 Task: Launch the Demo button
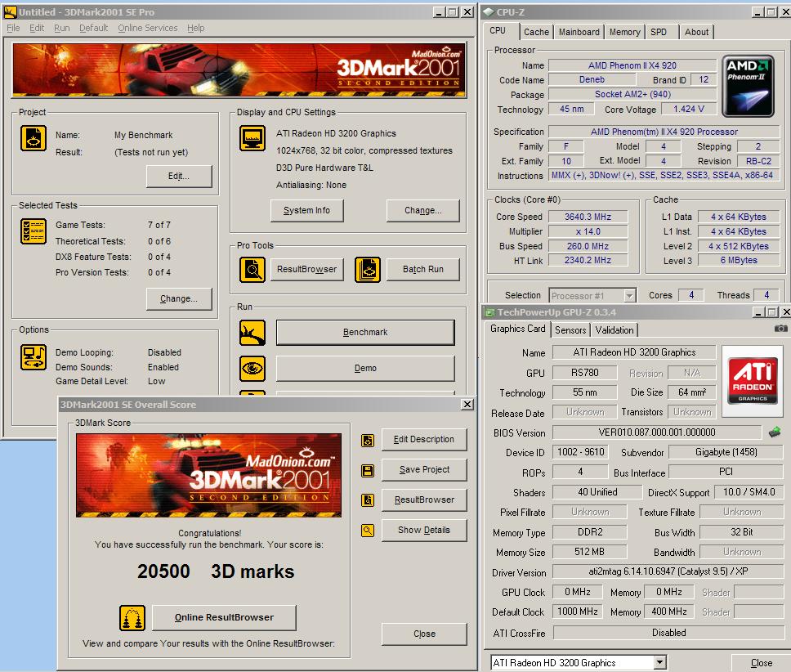pyautogui.click(x=365, y=368)
